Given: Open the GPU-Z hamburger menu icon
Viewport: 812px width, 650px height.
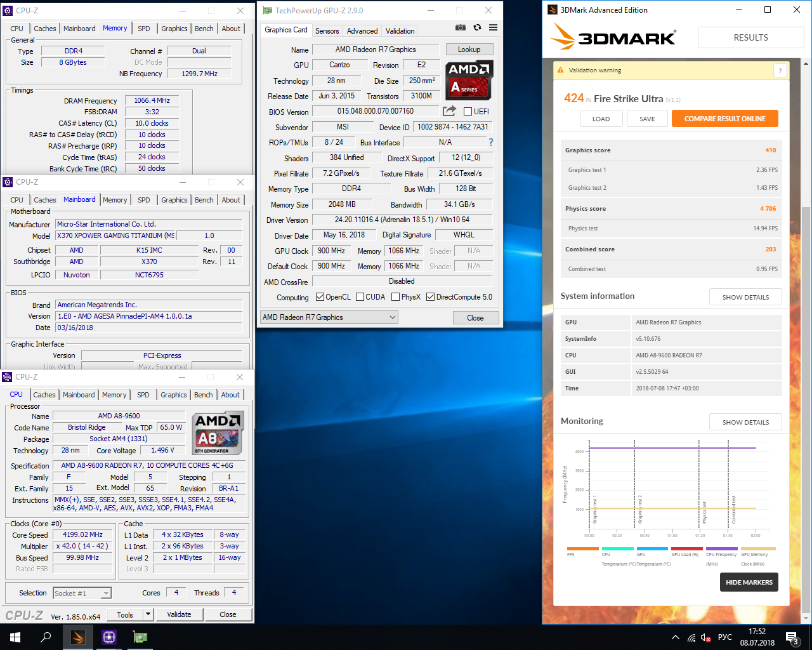Looking at the screenshot, I should [x=493, y=28].
